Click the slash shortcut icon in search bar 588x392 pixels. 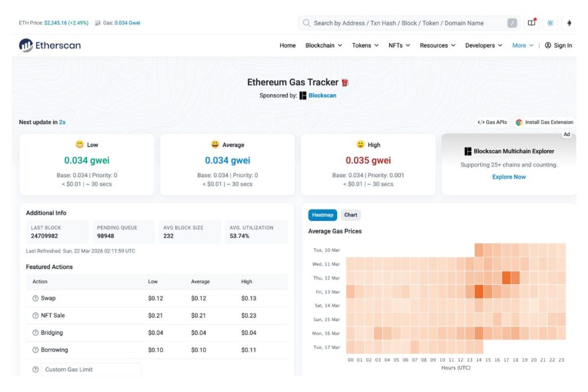coord(512,23)
